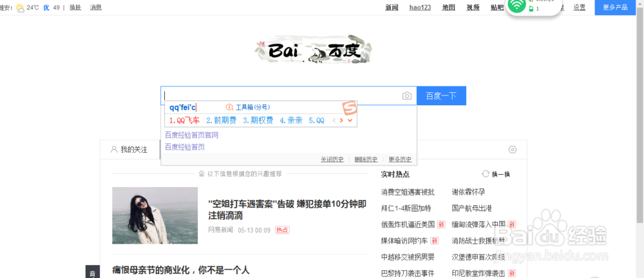Click the 实时热点 heading
The image size is (644, 278).
pyautogui.click(x=395, y=174)
